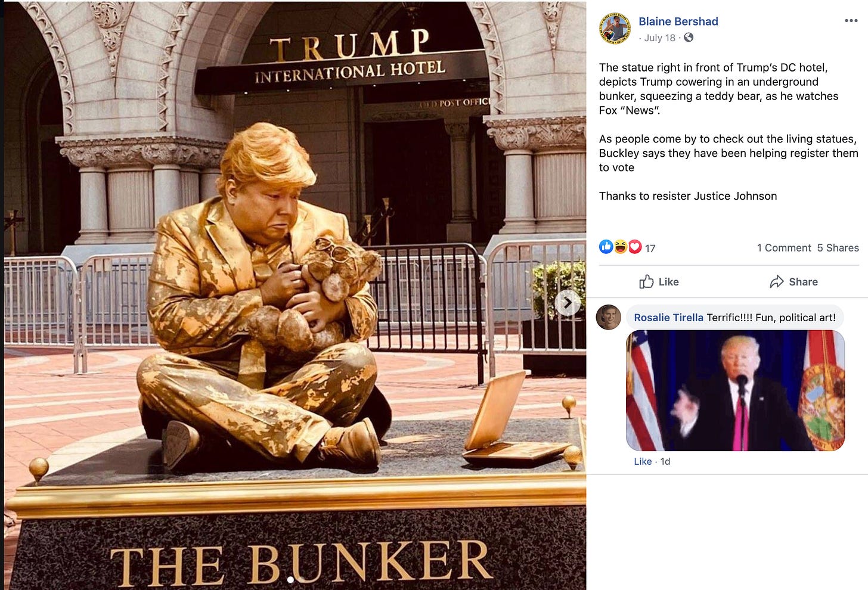Image resolution: width=868 pixels, height=590 pixels.
Task: Click the red heart reaction icon
Action: 635,247
